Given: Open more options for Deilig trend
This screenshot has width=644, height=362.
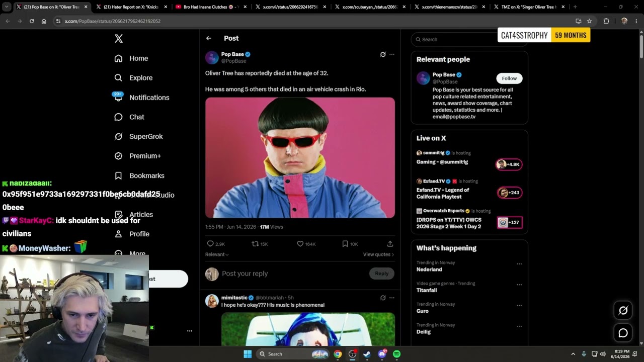Looking at the screenshot, I should (x=519, y=326).
